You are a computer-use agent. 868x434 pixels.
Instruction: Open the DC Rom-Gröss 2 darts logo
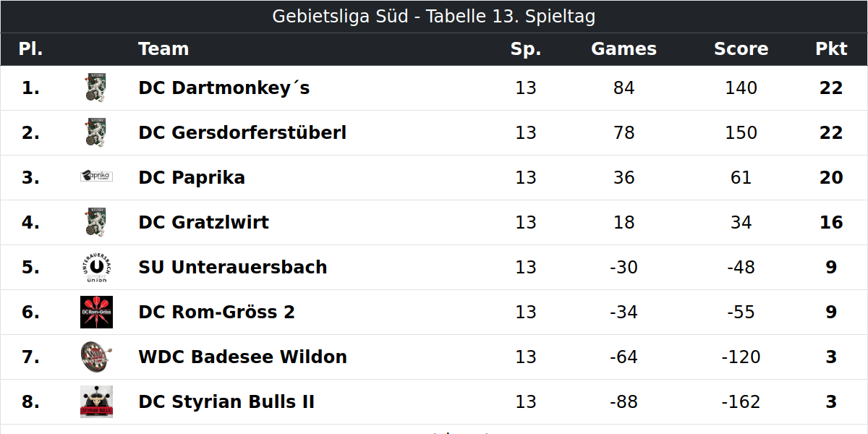[x=96, y=312]
